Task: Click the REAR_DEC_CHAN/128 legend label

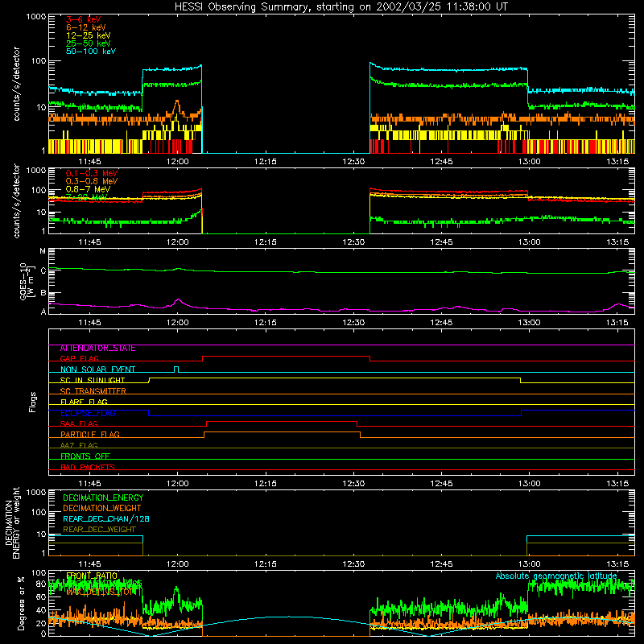Action: [x=106, y=519]
